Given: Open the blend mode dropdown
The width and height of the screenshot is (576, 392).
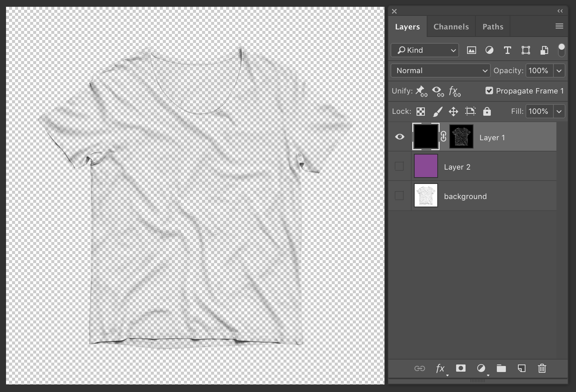Looking at the screenshot, I should pos(440,70).
